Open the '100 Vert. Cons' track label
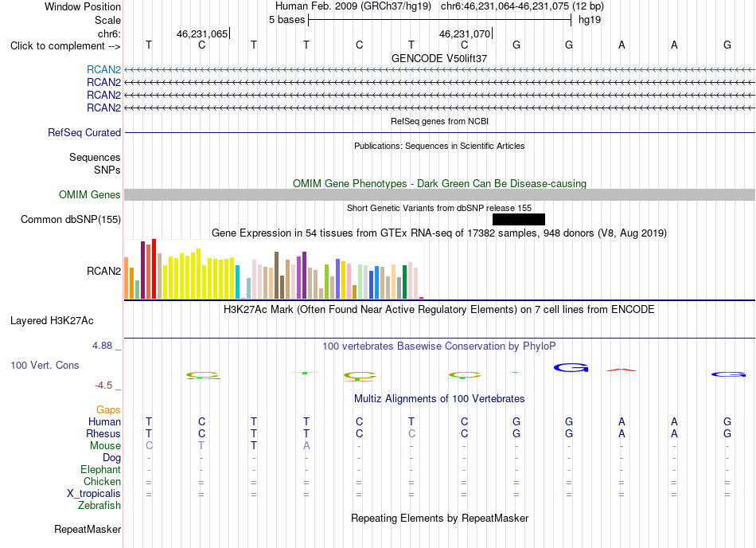756x548 pixels. click(45, 365)
